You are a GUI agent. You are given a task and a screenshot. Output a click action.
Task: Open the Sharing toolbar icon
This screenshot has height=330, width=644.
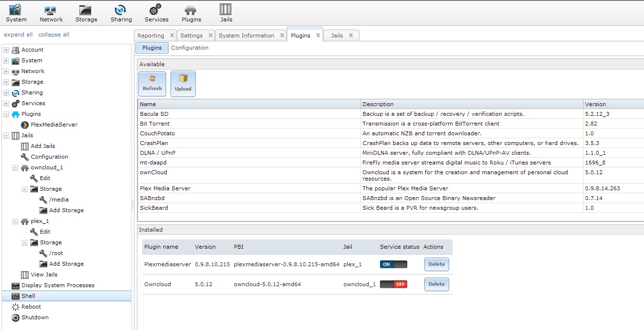[x=121, y=13]
